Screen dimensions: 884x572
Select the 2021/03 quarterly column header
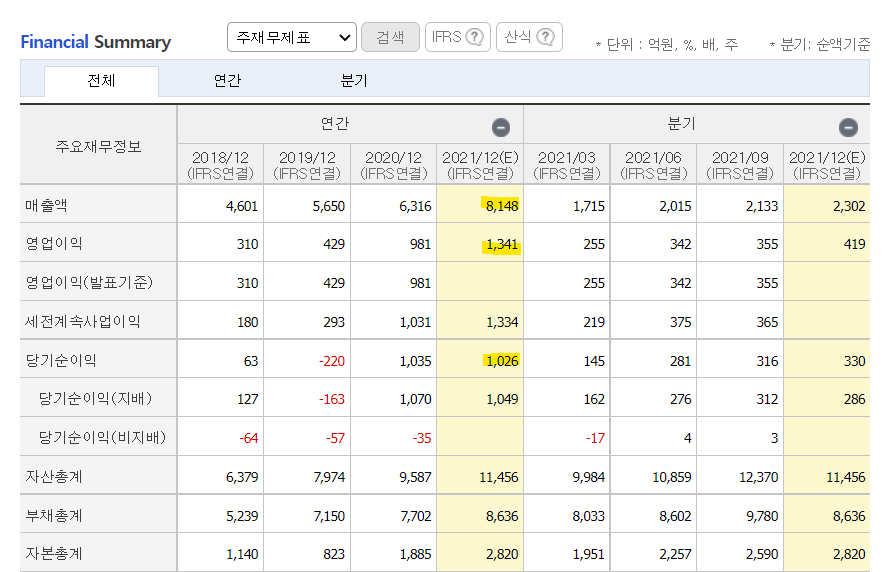point(567,165)
